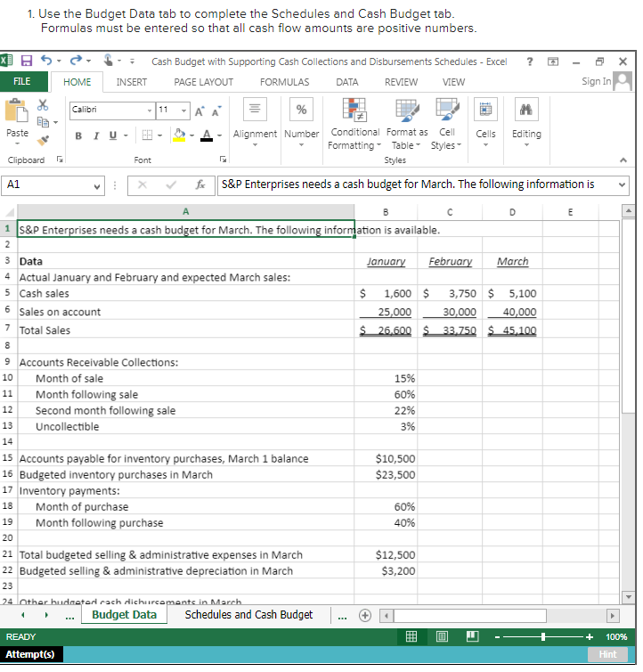The height and width of the screenshot is (672, 643).
Task: Open fill color dropdown arrow
Action: [x=191, y=135]
